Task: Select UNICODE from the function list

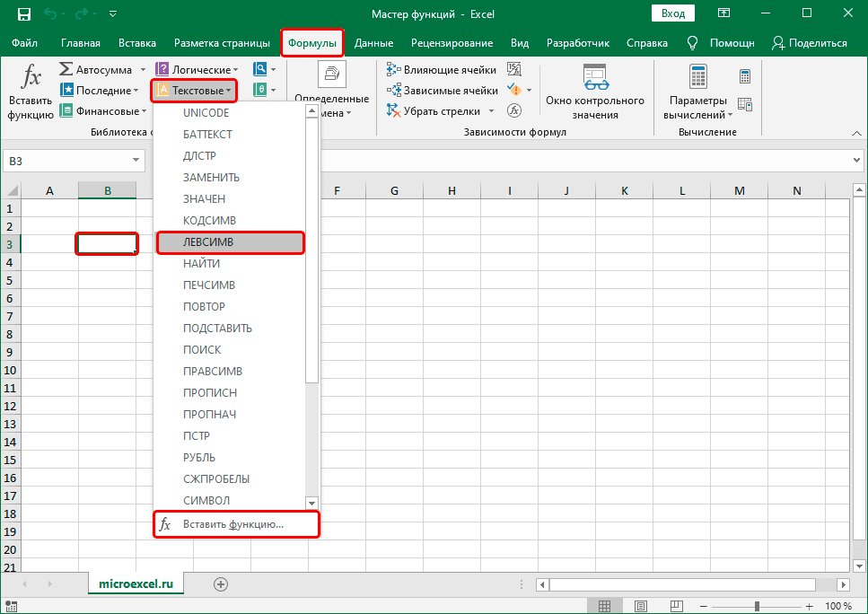Action: (229, 112)
